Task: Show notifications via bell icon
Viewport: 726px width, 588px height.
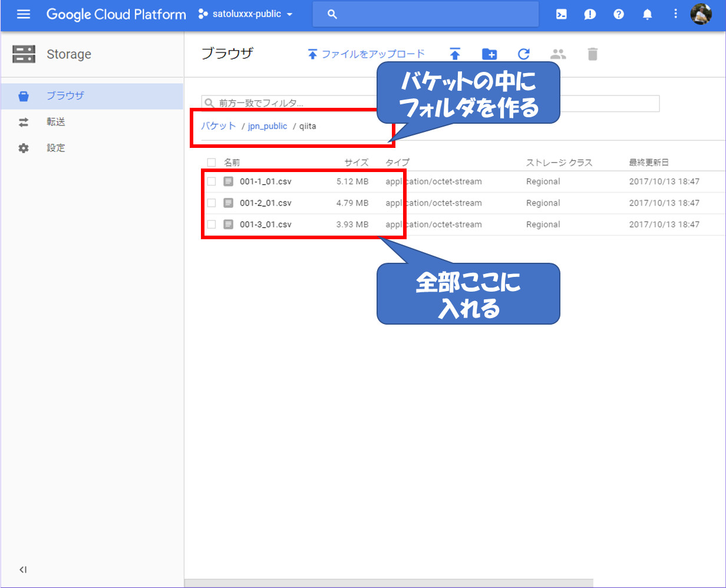Action: click(647, 15)
